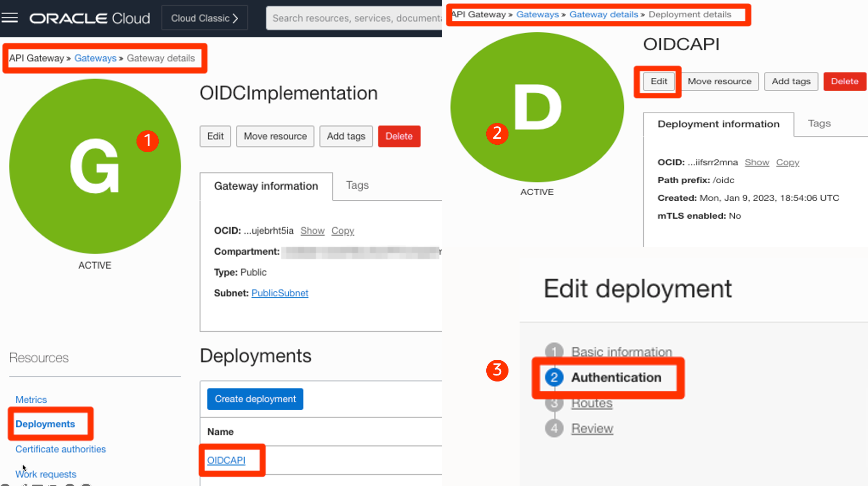Select Deployments in the Resources sidebar
Screen dimensions: 868x486
[x=45, y=424]
